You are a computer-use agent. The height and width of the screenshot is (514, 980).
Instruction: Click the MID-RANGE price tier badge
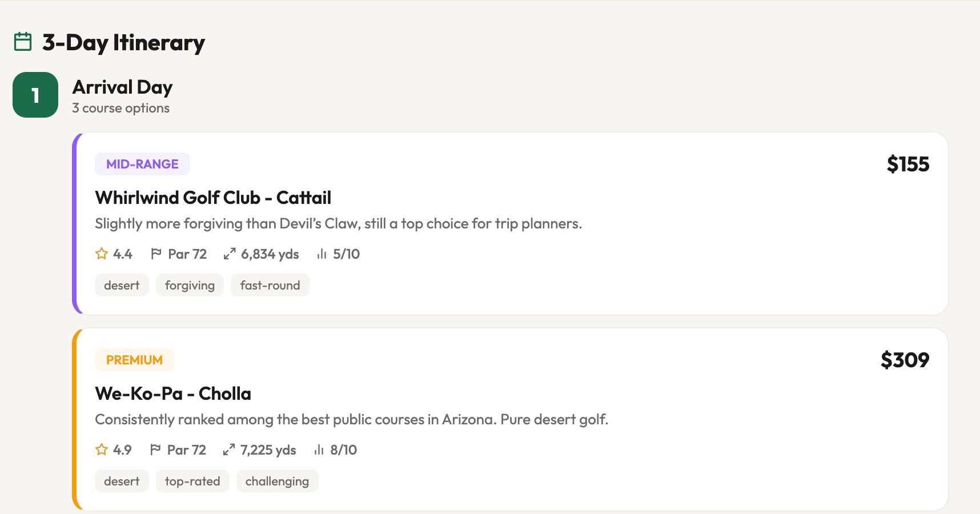(x=142, y=164)
